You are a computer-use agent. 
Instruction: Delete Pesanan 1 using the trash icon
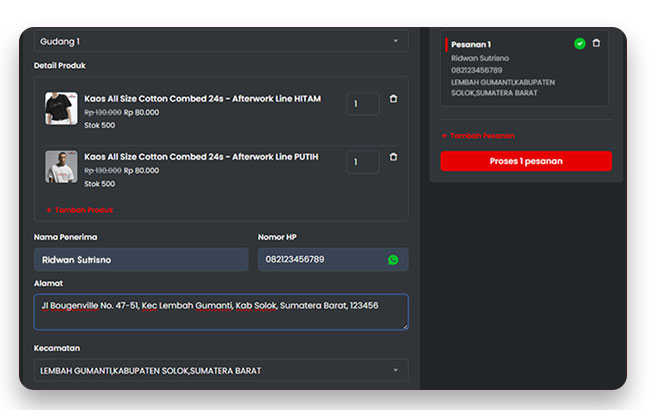click(x=596, y=43)
